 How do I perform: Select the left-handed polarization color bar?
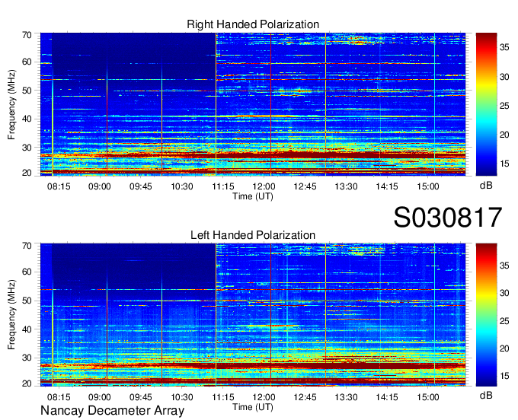486,315
